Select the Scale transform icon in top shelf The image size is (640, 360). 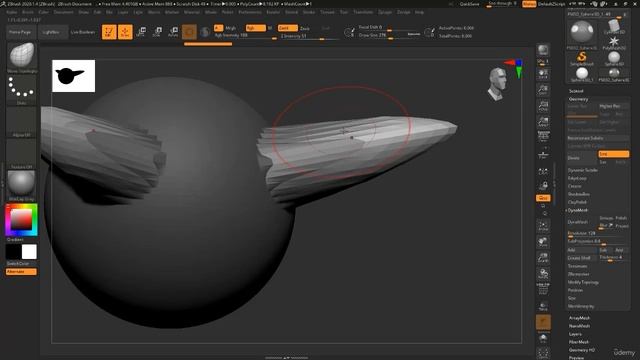pyautogui.click(x=157, y=32)
